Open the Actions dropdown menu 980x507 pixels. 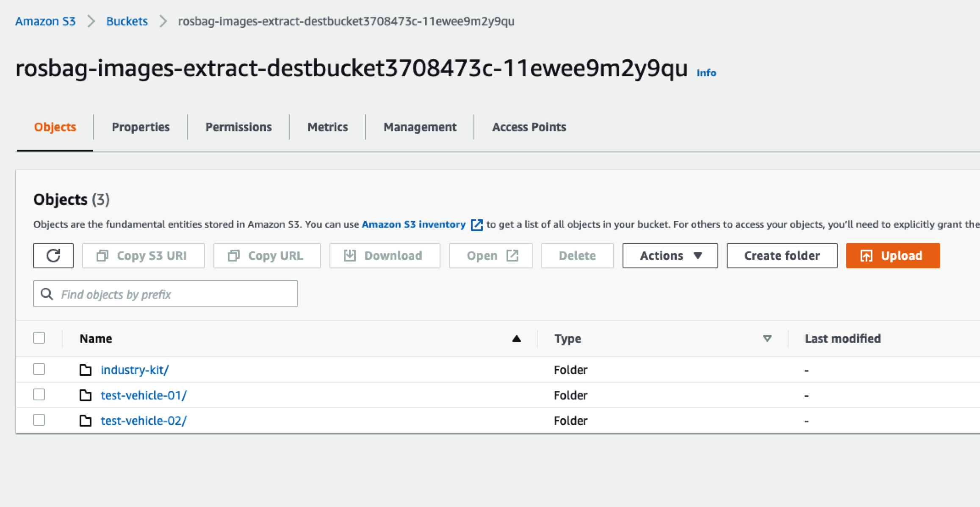[x=670, y=256]
